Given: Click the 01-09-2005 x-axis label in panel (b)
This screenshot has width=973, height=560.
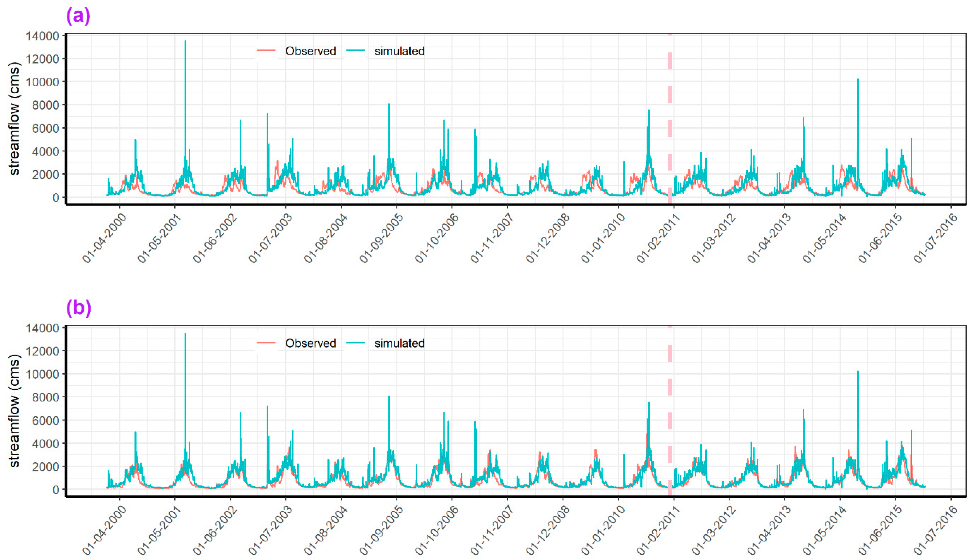Looking at the screenshot, I should coord(381,531).
